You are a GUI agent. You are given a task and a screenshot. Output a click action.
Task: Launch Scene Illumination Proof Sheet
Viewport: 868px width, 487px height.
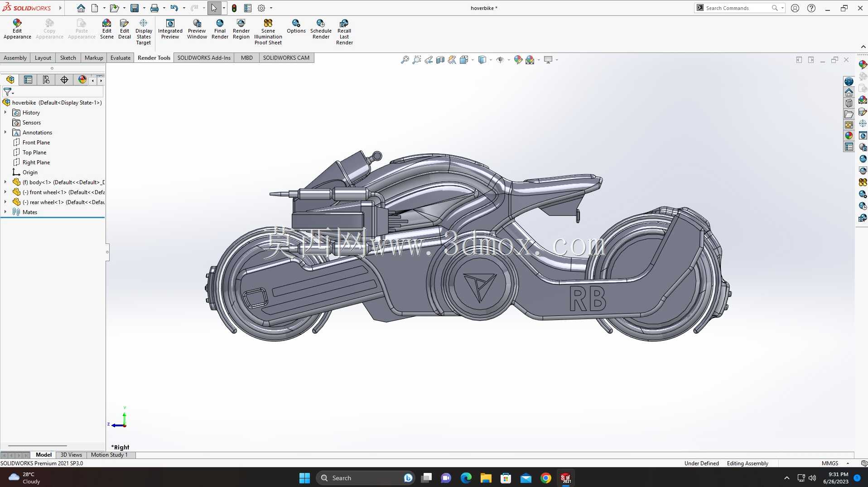pos(268,32)
